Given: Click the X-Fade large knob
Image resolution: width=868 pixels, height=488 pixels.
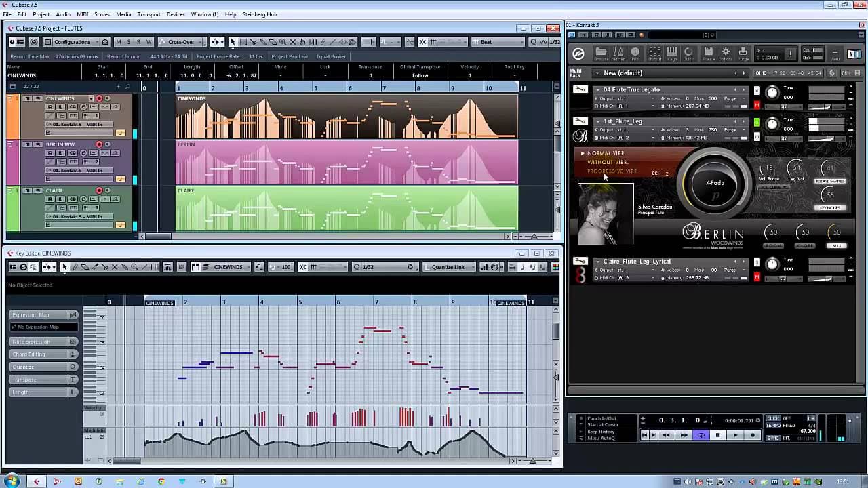Looking at the screenshot, I should 715,183.
